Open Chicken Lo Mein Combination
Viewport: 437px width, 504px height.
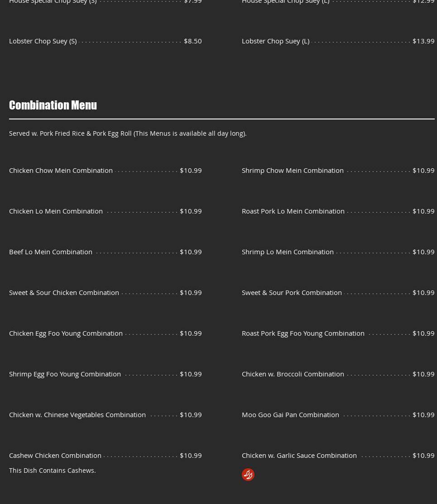point(56,211)
